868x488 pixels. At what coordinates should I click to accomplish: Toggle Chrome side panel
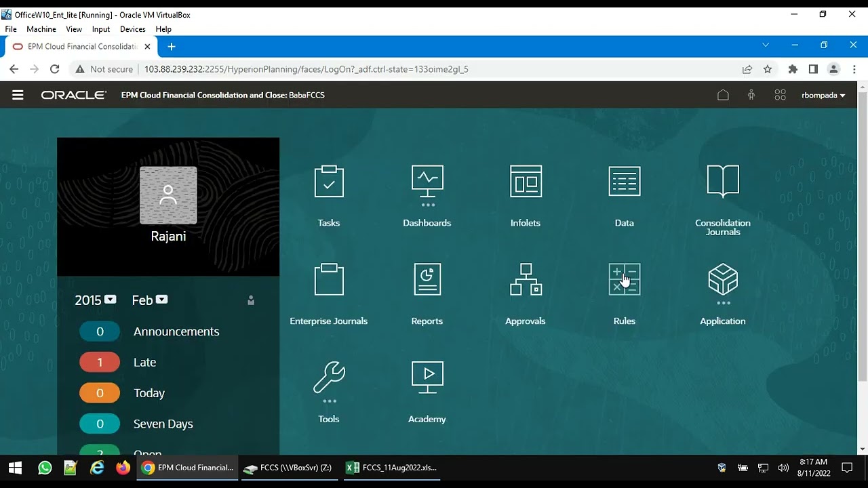(x=813, y=69)
